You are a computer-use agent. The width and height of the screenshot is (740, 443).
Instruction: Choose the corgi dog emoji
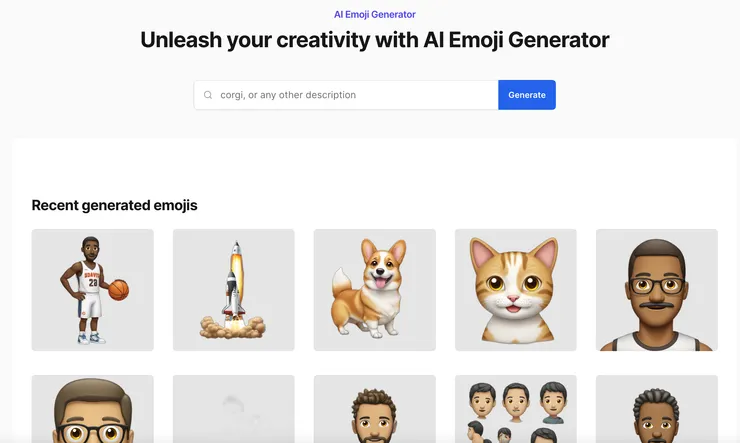coord(375,290)
